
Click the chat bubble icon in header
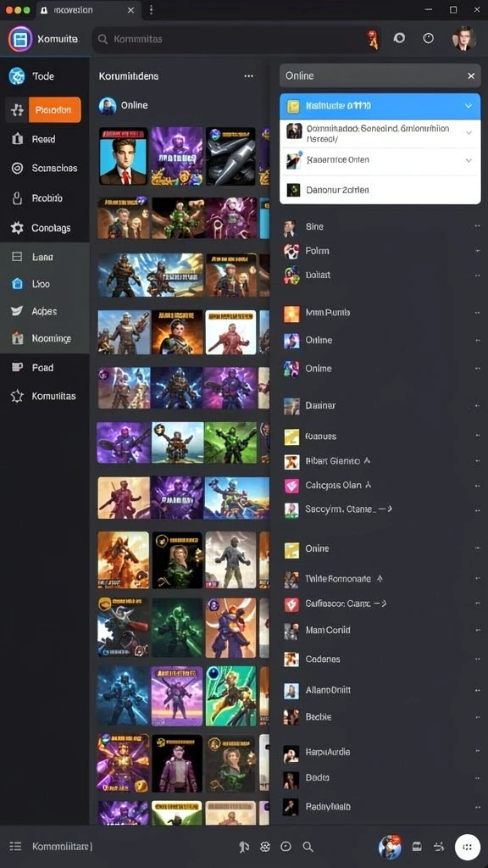click(399, 38)
